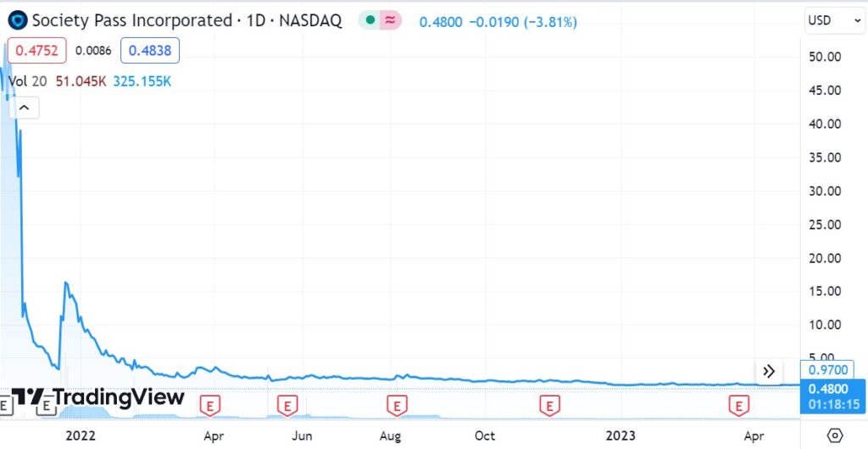Click the 10.00 price scale label
Image resolution: width=868 pixels, height=449 pixels.
(825, 325)
